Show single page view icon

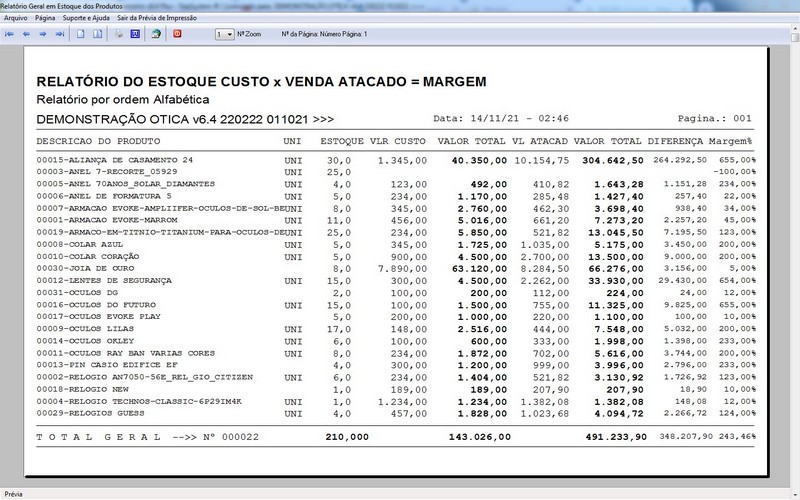point(81,34)
